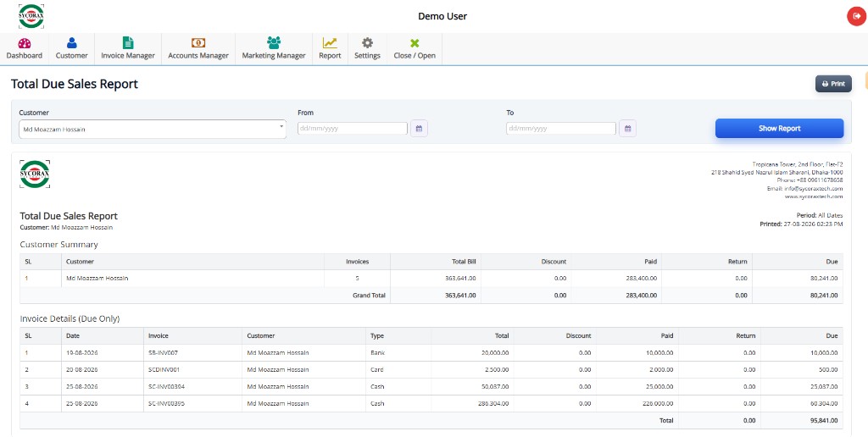
Task: Open the Customer person icon
Action: [x=71, y=43]
